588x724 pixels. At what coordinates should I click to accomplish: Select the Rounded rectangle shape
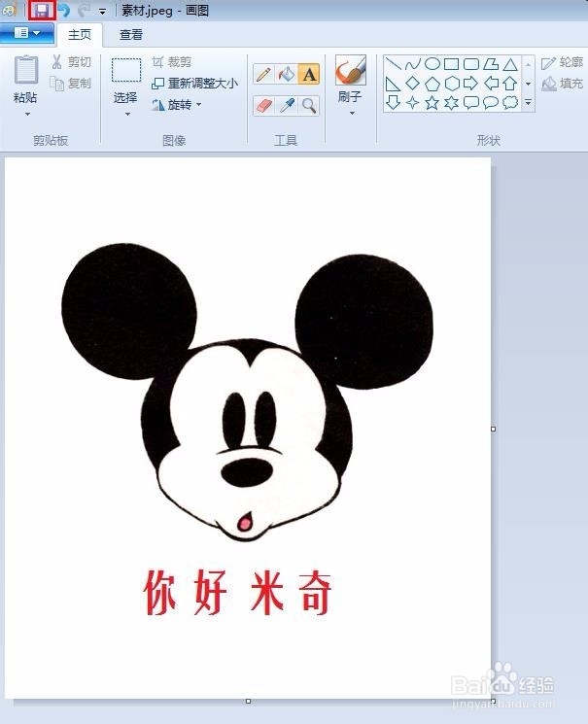470,64
